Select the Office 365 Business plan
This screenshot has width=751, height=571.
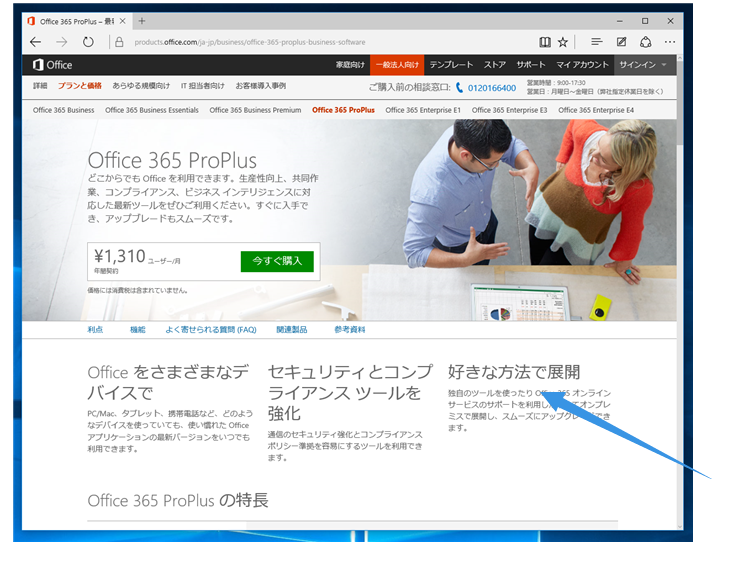tap(64, 110)
